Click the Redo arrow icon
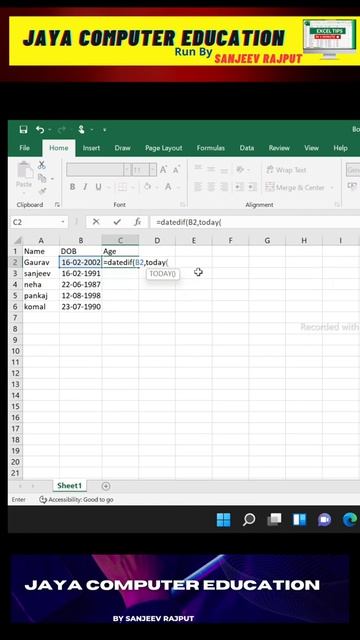360x640 pixels. (62, 130)
